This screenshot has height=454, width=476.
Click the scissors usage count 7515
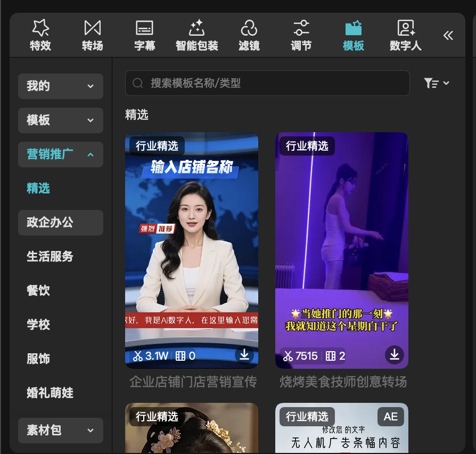(300, 356)
